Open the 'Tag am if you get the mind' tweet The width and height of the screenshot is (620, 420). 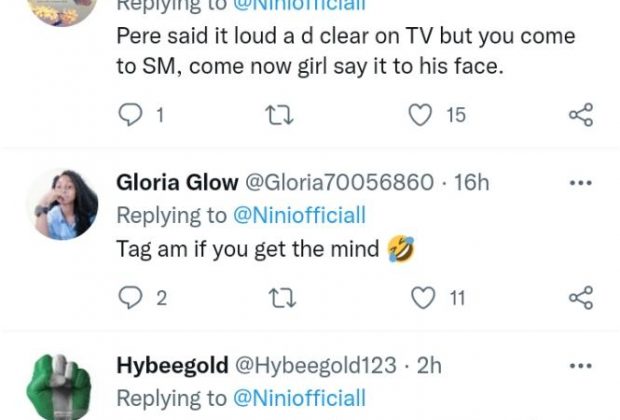click(250, 248)
